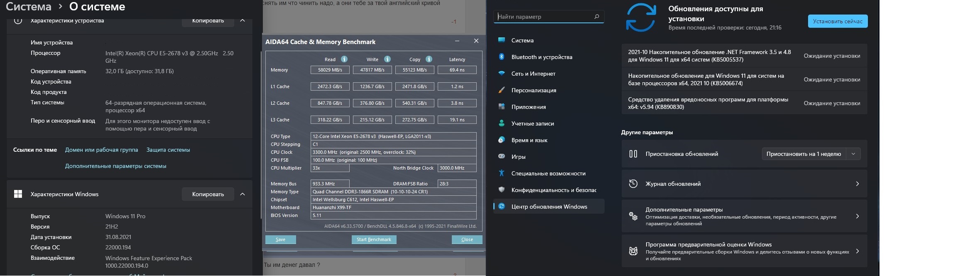Click the Специальные возможности accessibility icon

pyautogui.click(x=502, y=173)
